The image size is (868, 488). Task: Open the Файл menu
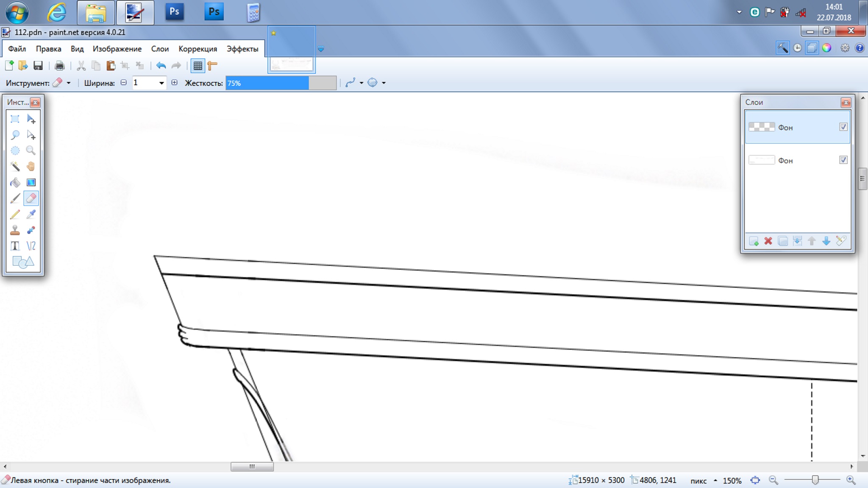pyautogui.click(x=17, y=49)
